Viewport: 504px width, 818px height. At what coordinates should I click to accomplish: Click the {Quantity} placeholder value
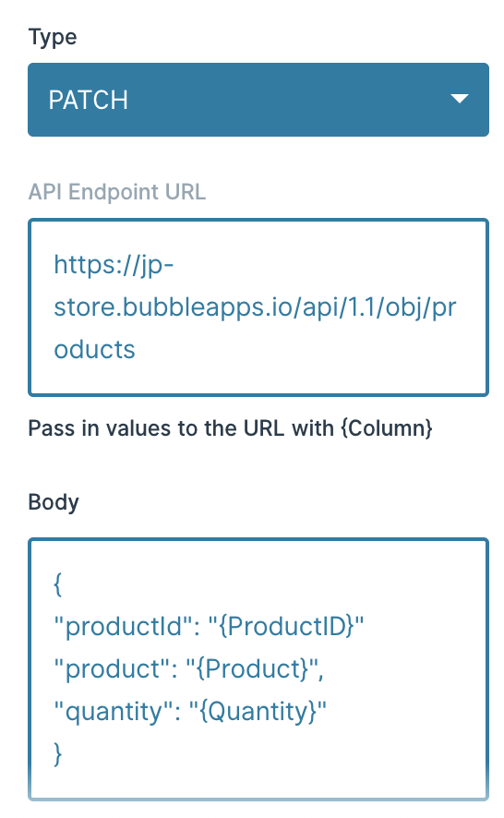click(258, 711)
